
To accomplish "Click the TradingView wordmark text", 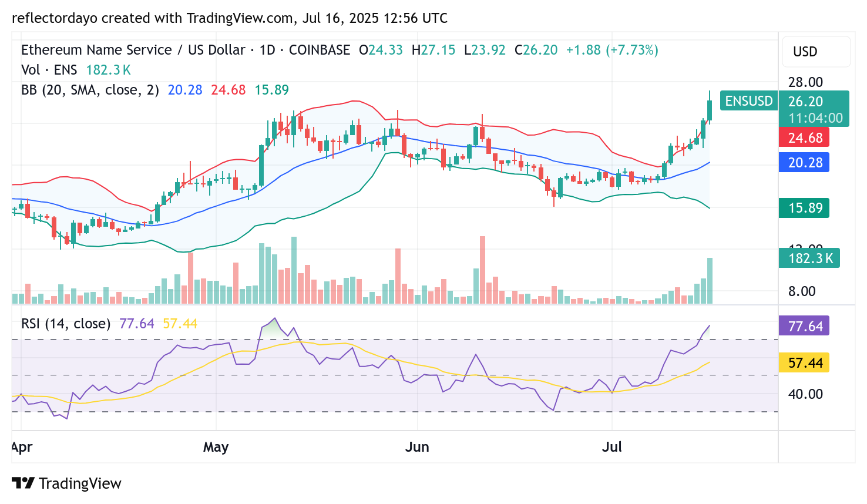I will [x=80, y=483].
